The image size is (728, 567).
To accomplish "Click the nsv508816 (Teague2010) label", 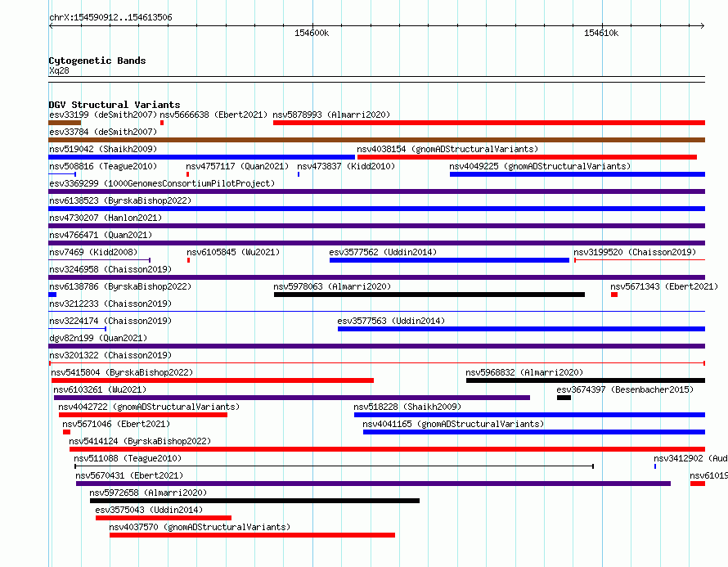I will (103, 166).
